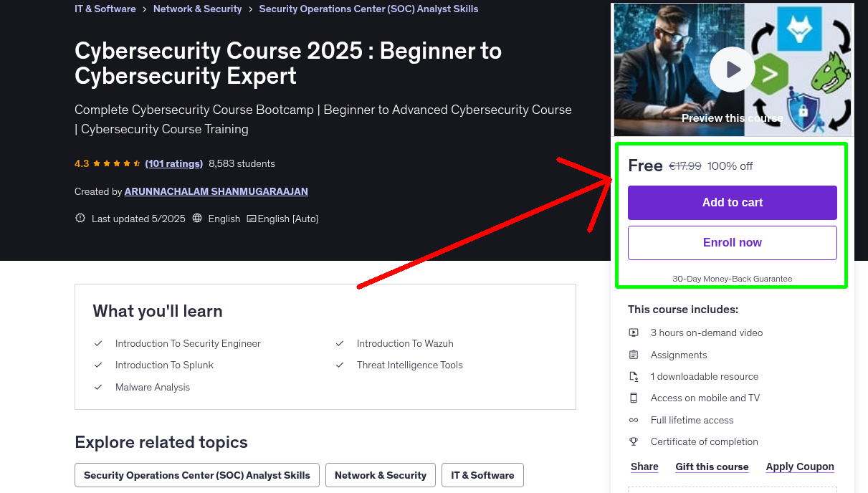
Task: Open the Network & Security breadcrumb
Action: coord(197,9)
